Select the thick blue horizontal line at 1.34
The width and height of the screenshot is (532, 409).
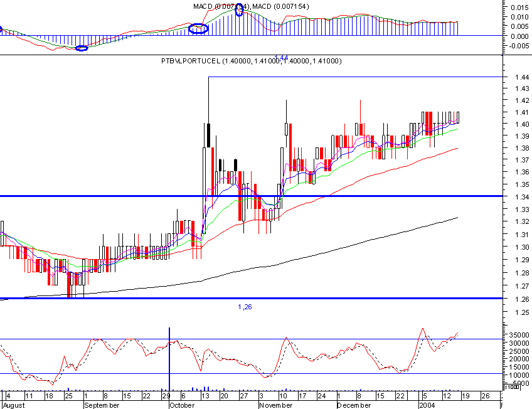pos(251,196)
